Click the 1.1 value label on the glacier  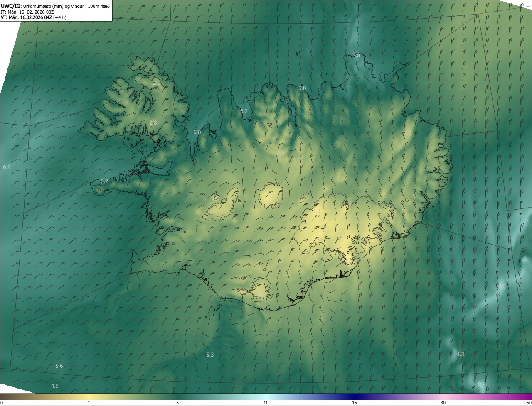click(317, 211)
